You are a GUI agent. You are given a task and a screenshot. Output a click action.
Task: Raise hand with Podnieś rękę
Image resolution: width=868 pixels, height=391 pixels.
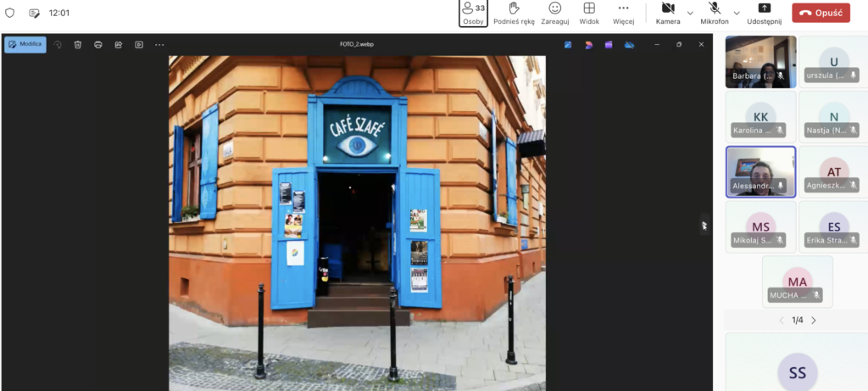tap(513, 13)
